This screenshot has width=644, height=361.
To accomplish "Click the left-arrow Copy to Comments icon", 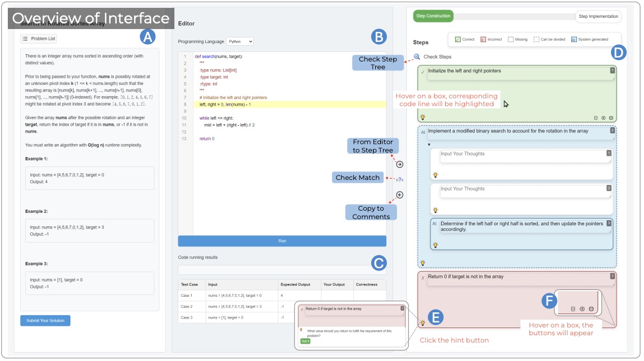I will pos(400,195).
